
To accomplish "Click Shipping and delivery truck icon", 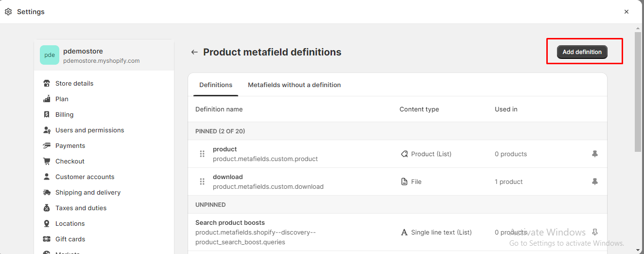I will click(47, 192).
